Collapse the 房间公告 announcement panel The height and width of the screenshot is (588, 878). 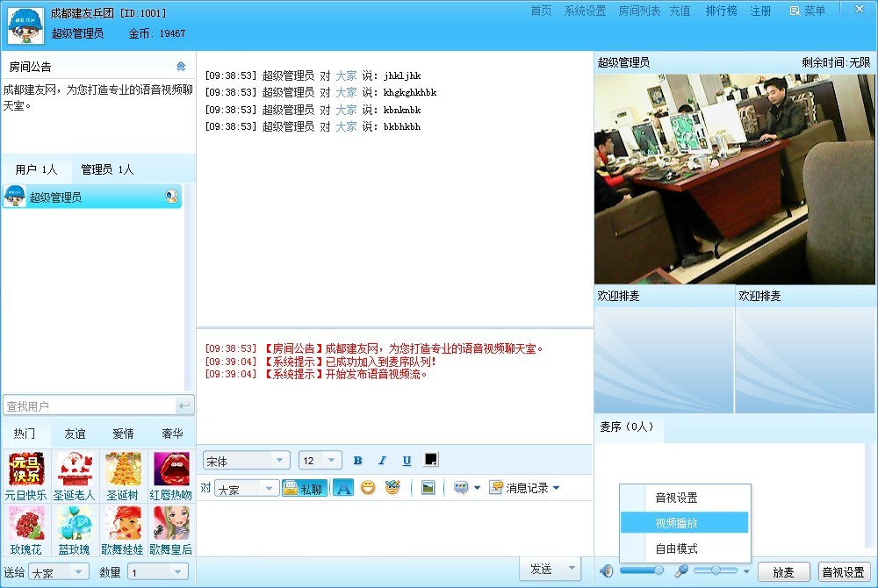pyautogui.click(x=181, y=67)
